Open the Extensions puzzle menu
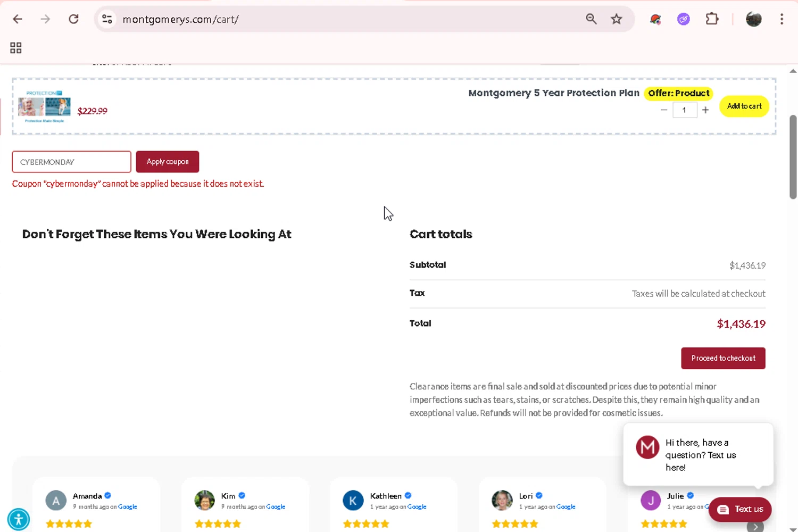This screenshot has height=532, width=798. pyautogui.click(x=712, y=19)
